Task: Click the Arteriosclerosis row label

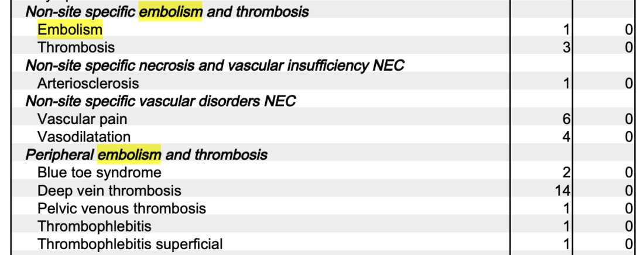Action: click(x=88, y=84)
